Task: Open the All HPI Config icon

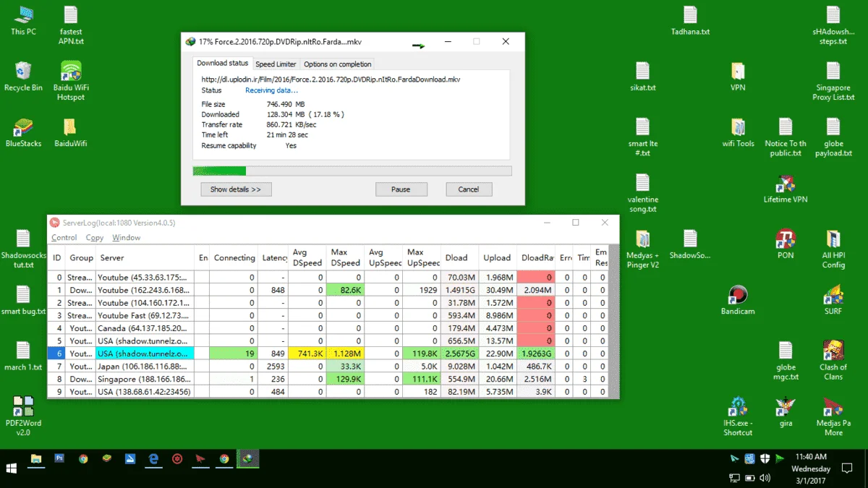Action: [833, 249]
